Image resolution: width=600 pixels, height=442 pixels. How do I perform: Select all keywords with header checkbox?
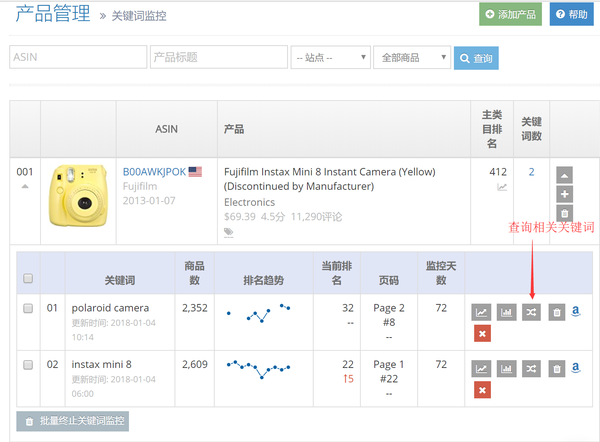tap(28, 278)
